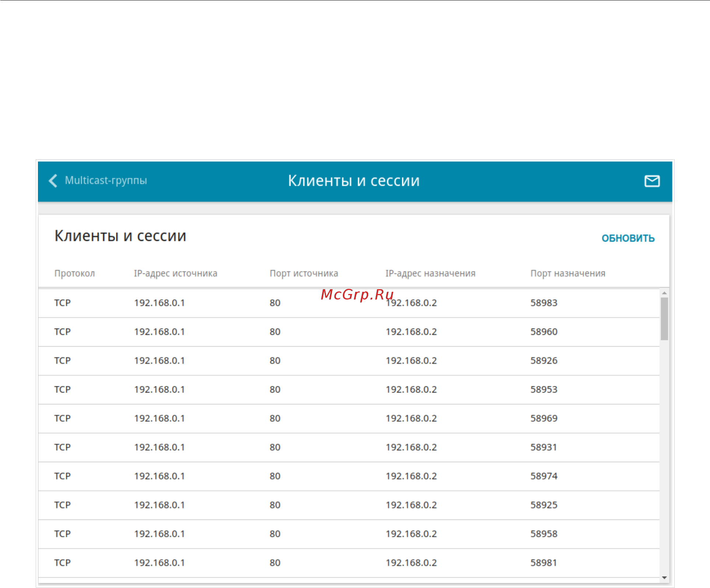The width and height of the screenshot is (710, 588).
Task: Go back via the chevron arrow icon
Action: pos(53,181)
